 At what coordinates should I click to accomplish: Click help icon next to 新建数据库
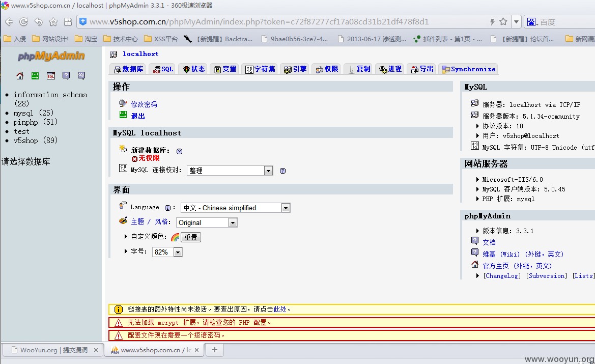click(x=180, y=151)
